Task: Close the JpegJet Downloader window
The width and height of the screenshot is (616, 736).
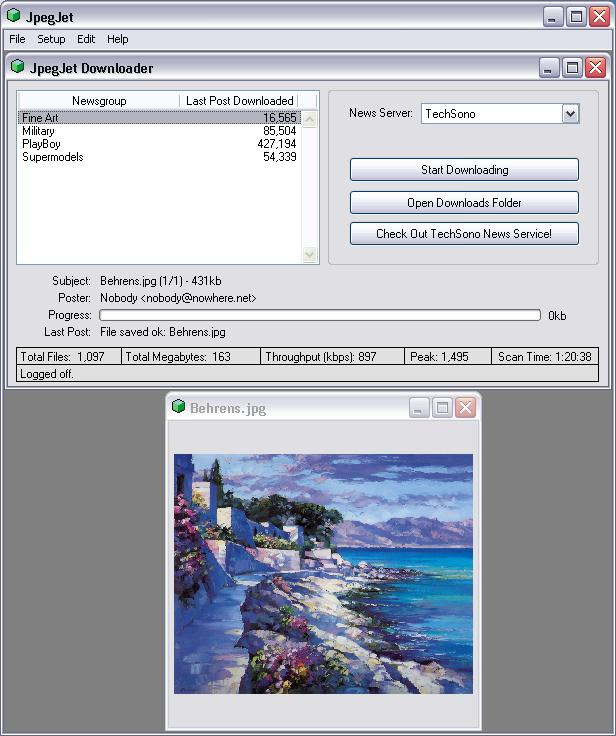Action: click(596, 68)
